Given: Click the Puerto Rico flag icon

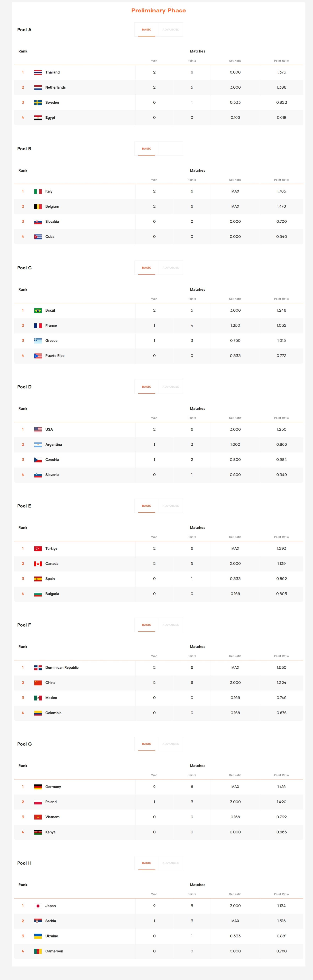Looking at the screenshot, I should pyautogui.click(x=38, y=356).
